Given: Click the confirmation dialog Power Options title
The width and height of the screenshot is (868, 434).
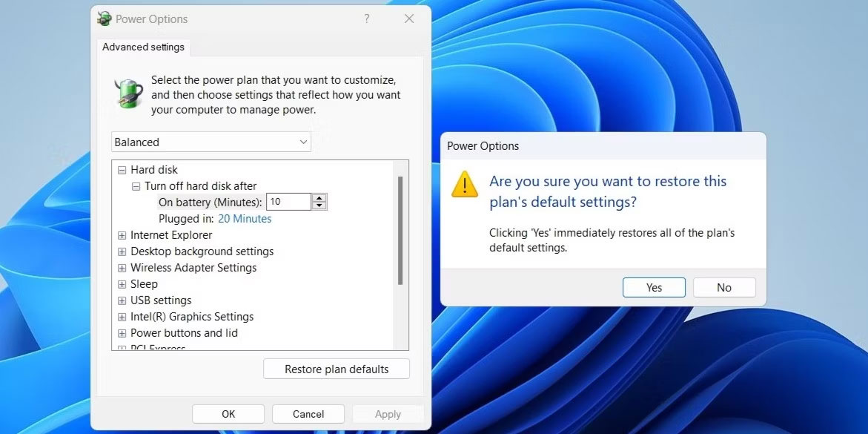Looking at the screenshot, I should click(x=483, y=146).
